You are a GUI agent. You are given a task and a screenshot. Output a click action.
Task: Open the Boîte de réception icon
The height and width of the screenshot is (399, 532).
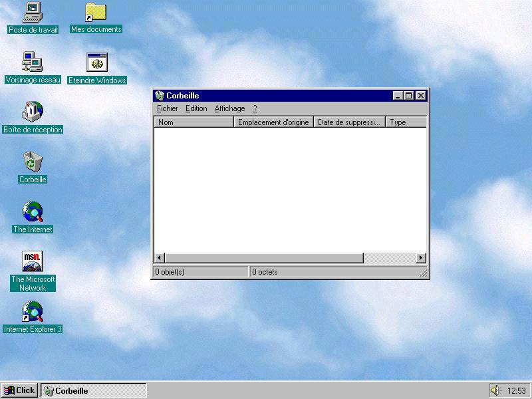coord(33,112)
